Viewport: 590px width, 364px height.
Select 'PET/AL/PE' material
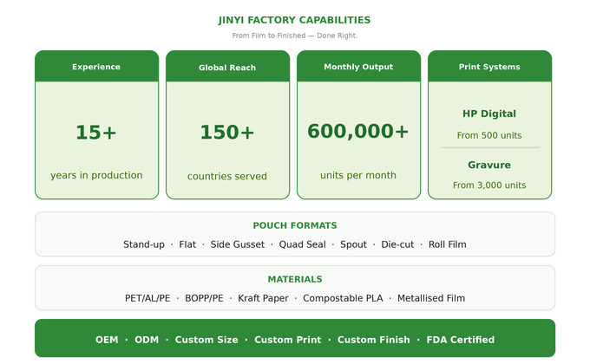[x=147, y=298]
